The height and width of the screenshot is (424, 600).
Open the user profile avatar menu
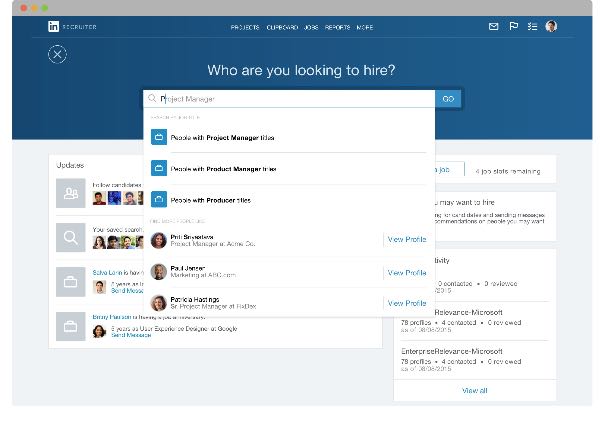[551, 26]
